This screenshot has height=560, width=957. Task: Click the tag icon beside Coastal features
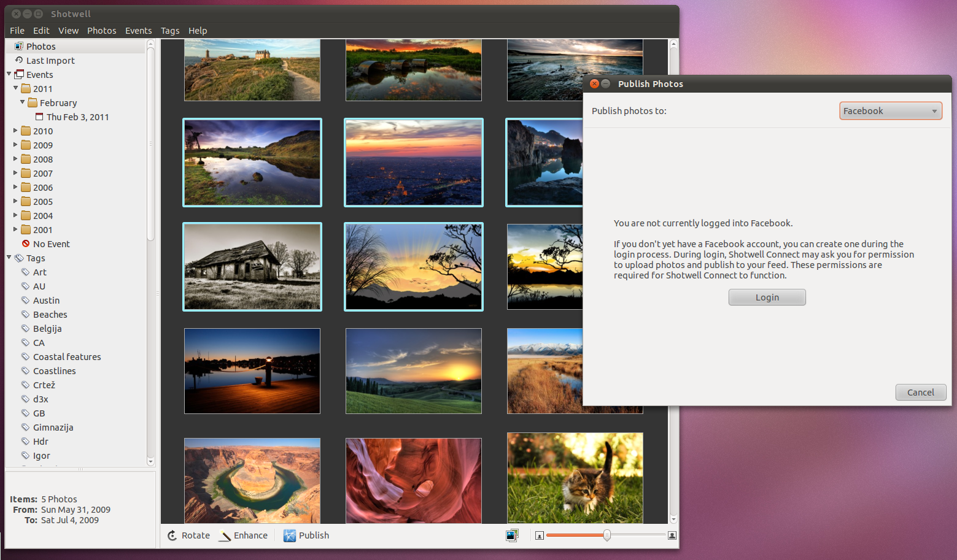tap(26, 356)
